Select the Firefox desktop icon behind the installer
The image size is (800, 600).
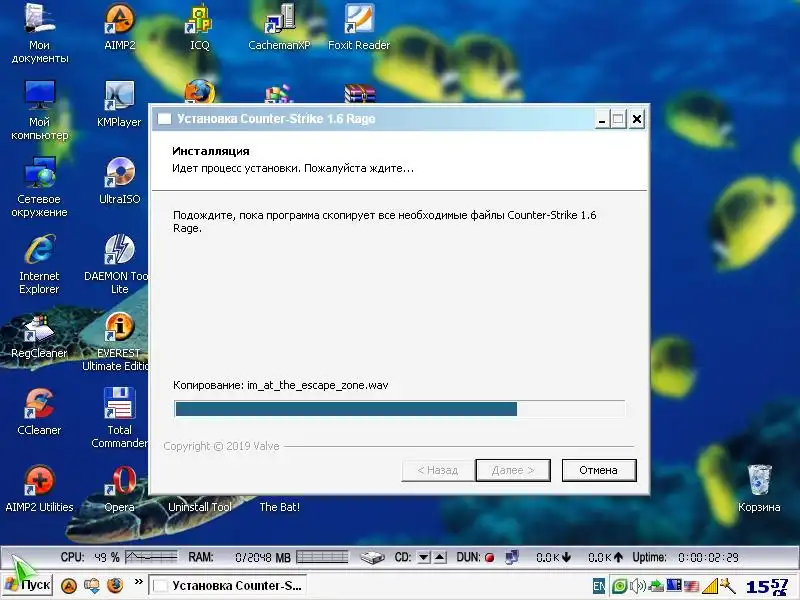[199, 92]
